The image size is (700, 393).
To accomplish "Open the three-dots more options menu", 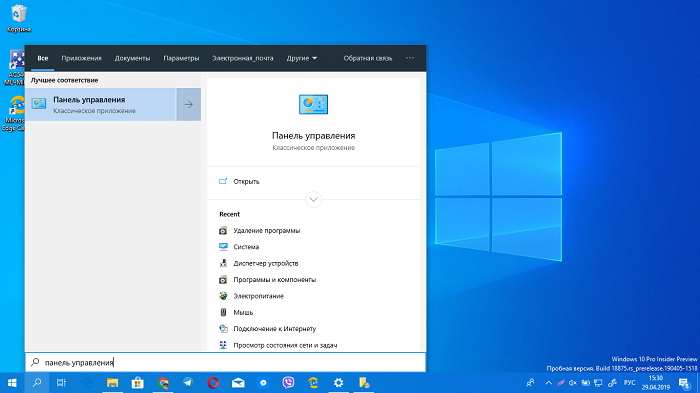I will [x=410, y=58].
